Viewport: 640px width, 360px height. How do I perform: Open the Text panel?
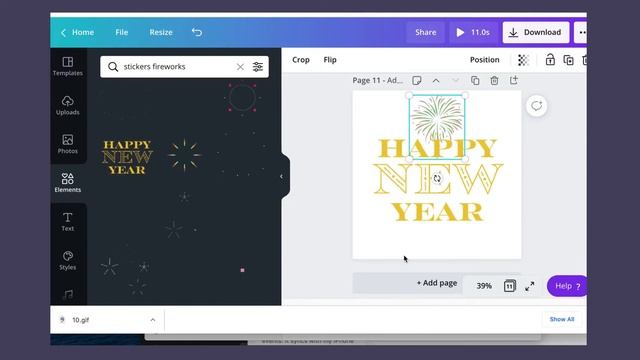(68, 222)
